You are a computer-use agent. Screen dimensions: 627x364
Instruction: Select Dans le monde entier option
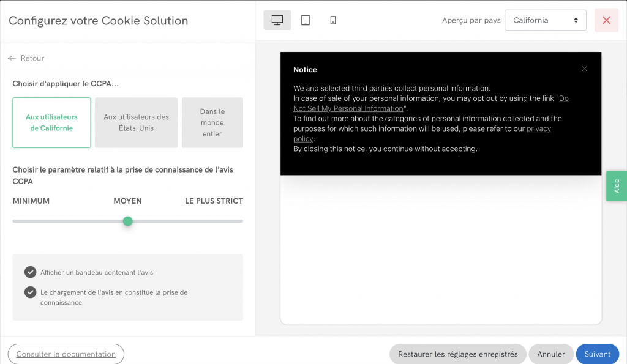(x=212, y=122)
